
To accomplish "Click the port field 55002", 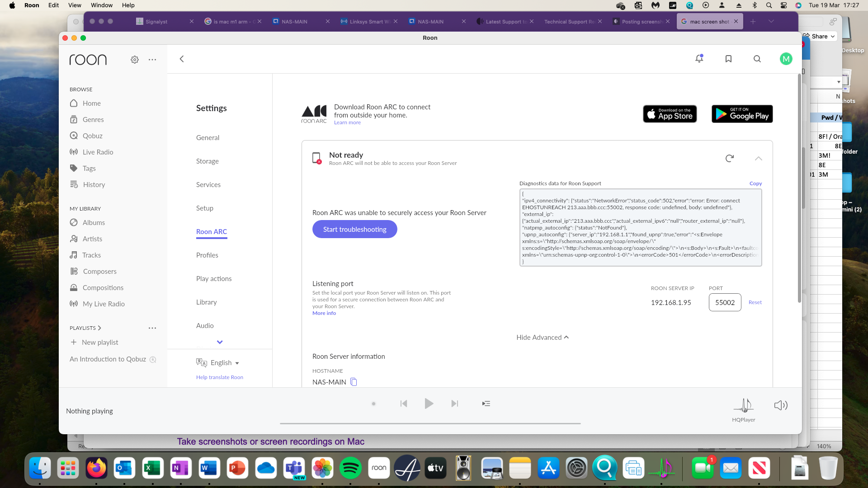I will 725,303.
